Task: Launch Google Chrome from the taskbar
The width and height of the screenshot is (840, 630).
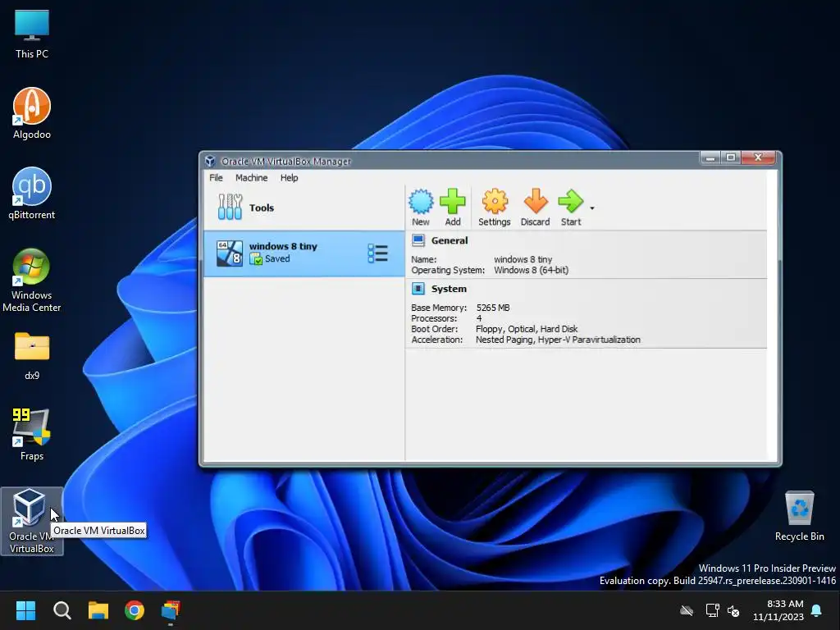Action: [135, 610]
